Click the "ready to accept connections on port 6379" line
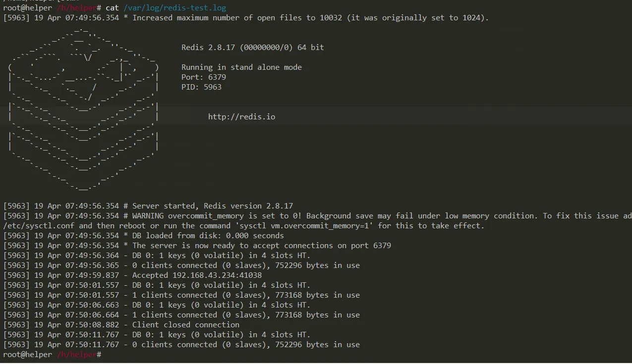This screenshot has height=364, width=632. coord(261,246)
